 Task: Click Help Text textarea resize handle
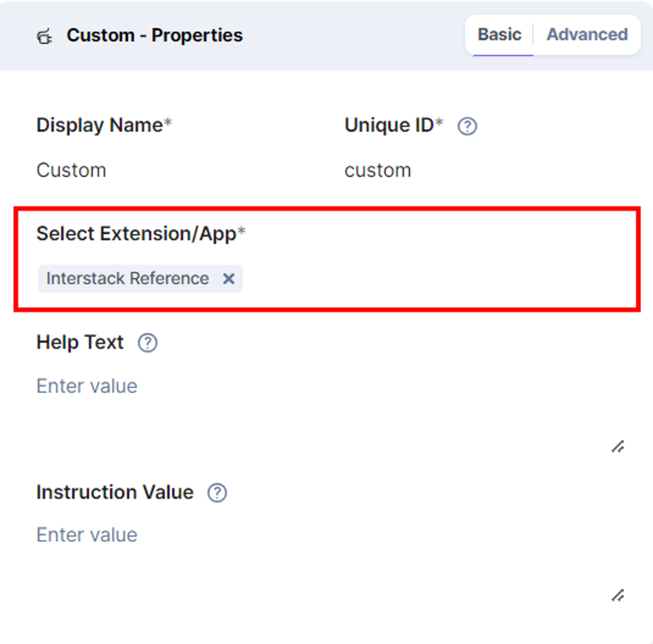[x=618, y=447]
